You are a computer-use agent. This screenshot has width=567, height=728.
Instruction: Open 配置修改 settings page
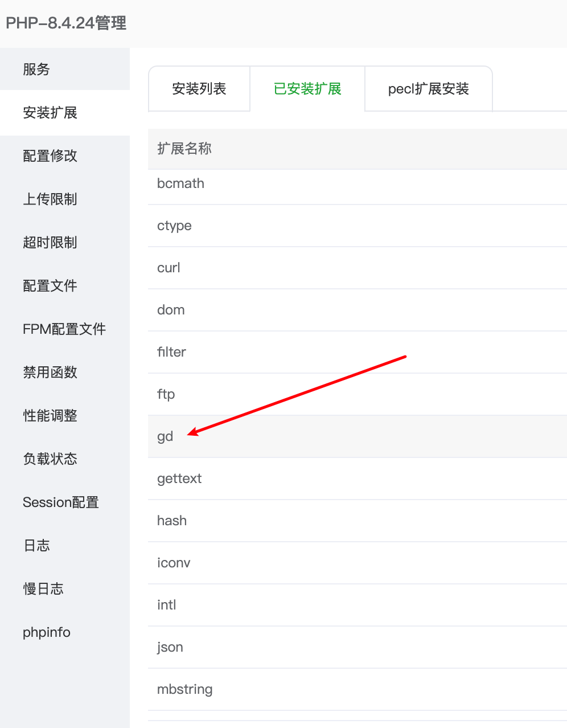pyautogui.click(x=65, y=156)
